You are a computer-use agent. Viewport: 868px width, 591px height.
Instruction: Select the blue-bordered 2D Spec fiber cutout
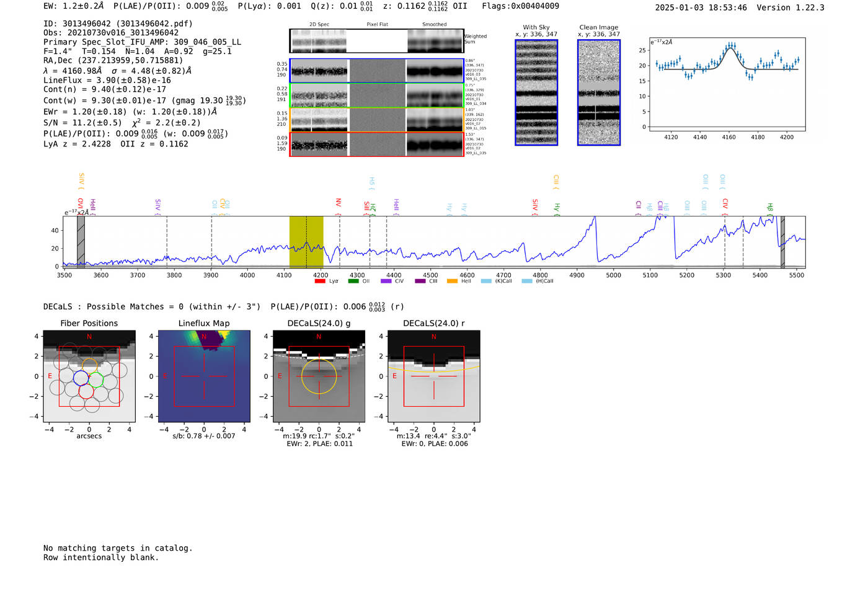(319, 71)
